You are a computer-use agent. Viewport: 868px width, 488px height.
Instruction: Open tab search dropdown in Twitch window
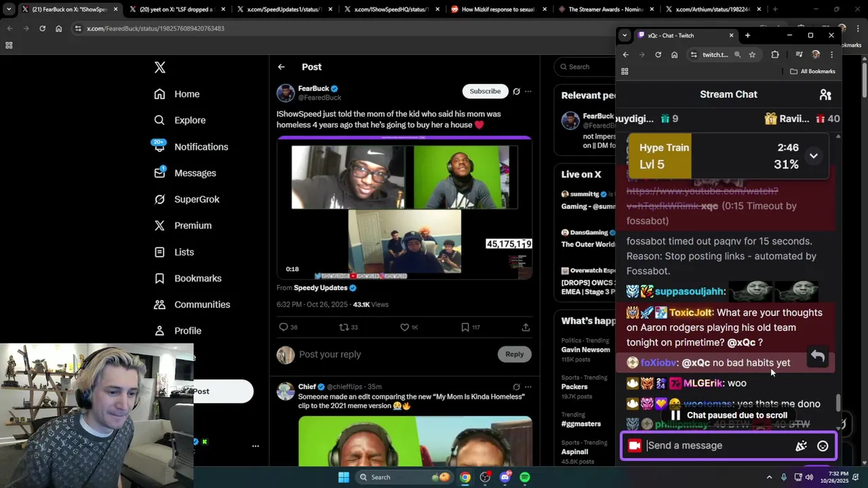coord(625,35)
